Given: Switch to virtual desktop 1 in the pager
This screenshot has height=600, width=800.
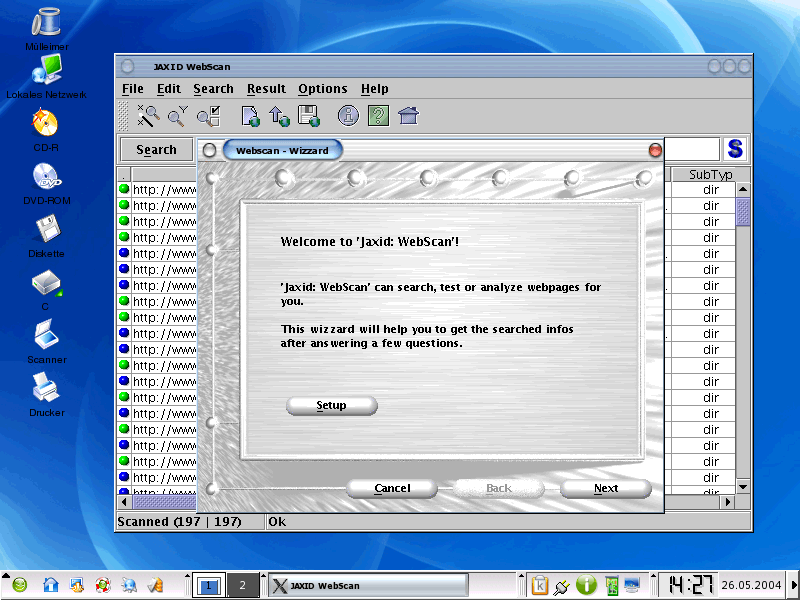Looking at the screenshot, I should 208,585.
